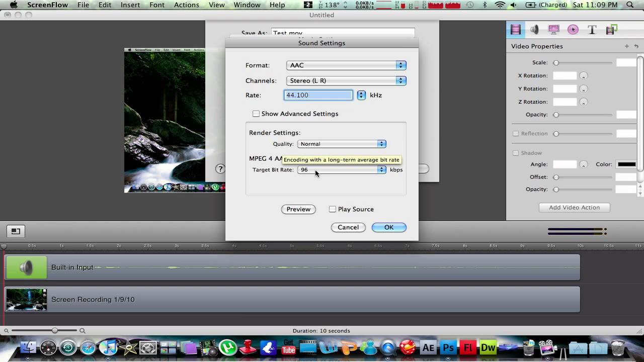Click the Reflection slider
The image size is (644, 362).
(583, 134)
